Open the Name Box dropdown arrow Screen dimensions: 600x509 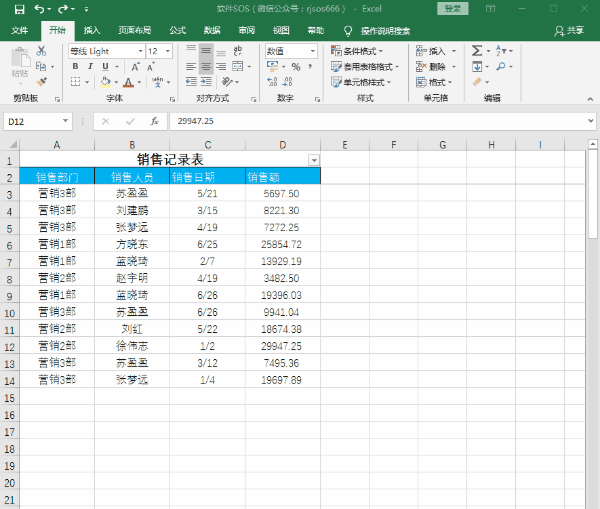65,121
